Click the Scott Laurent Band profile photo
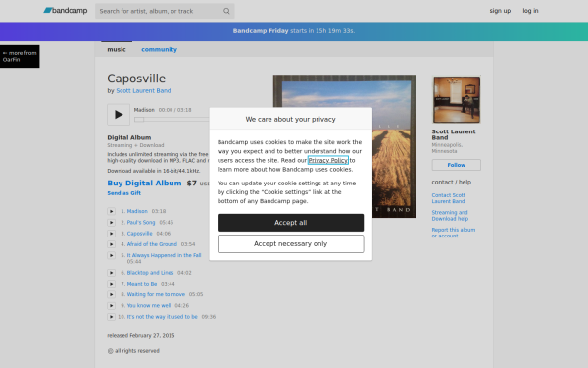Image resolution: width=588 pixels, height=368 pixels. (x=457, y=99)
